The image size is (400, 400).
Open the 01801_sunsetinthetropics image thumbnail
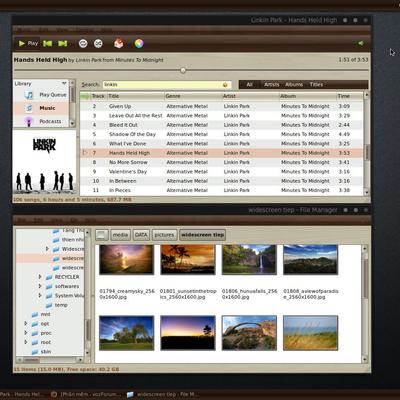click(x=188, y=260)
